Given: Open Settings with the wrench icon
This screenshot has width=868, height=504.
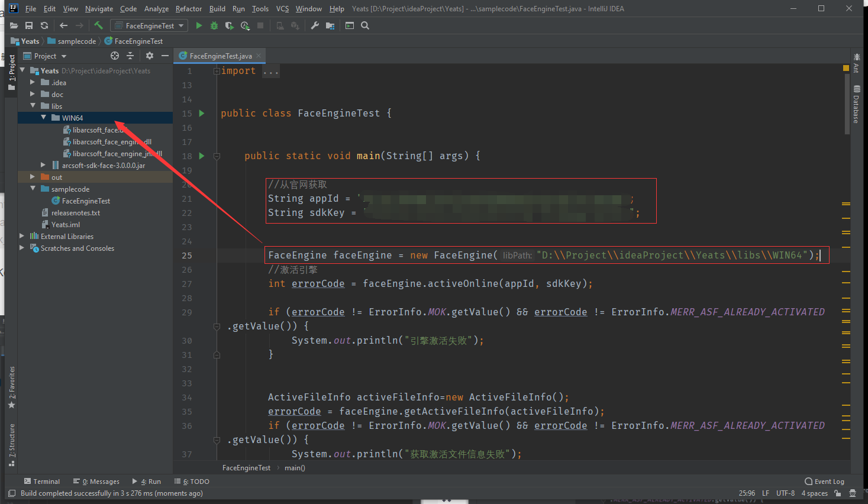Looking at the screenshot, I should tap(315, 25).
